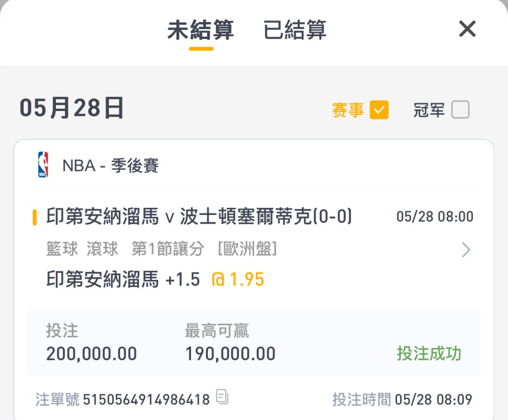Click bet number 5150564914986418
Image resolution: width=508 pixels, height=420 pixels.
pos(146,399)
